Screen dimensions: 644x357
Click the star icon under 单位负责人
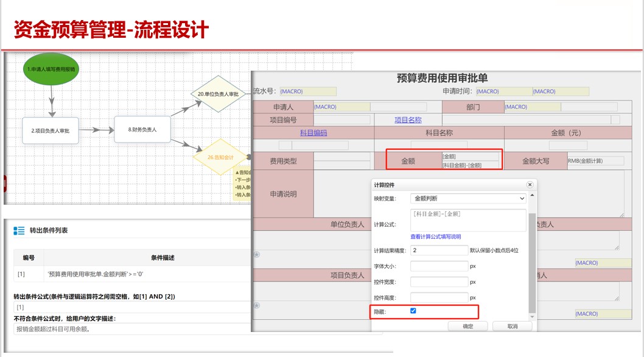(x=257, y=255)
